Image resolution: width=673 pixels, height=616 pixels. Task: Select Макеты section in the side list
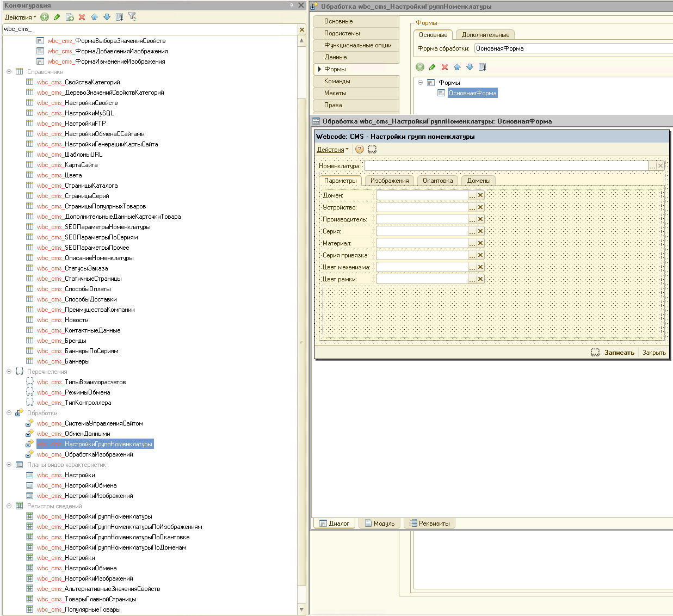[x=335, y=93]
